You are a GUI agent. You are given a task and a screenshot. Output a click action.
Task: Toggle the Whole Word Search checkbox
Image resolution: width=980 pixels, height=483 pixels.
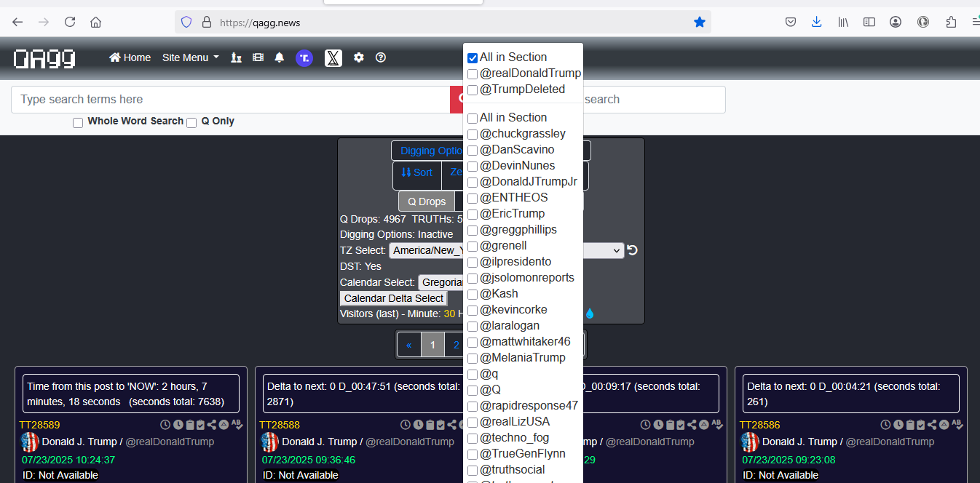coord(78,123)
